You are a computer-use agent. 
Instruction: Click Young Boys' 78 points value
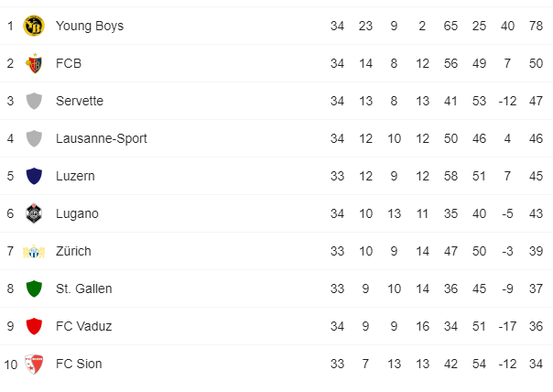[x=537, y=26]
